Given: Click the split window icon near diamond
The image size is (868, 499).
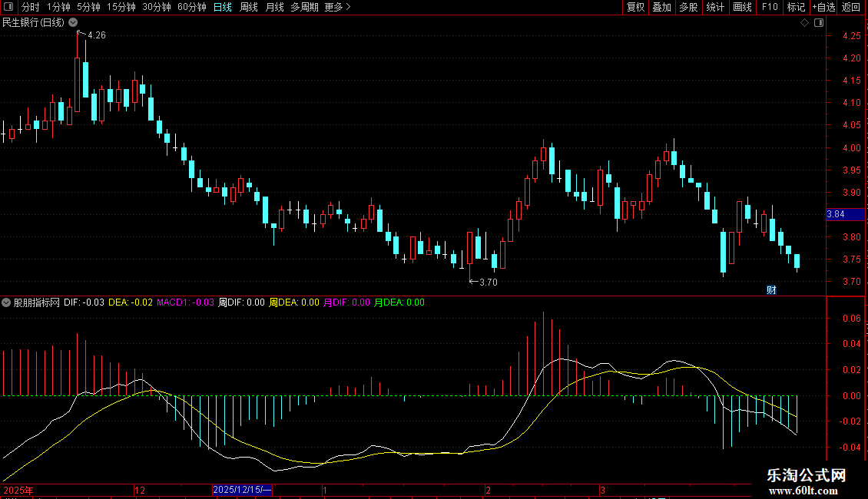Looking at the screenshot, I should tap(819, 23).
